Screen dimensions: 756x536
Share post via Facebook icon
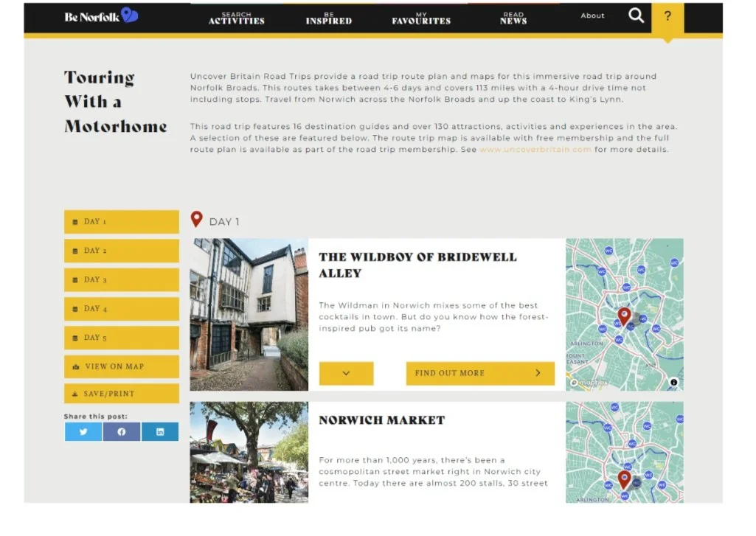coord(122,431)
